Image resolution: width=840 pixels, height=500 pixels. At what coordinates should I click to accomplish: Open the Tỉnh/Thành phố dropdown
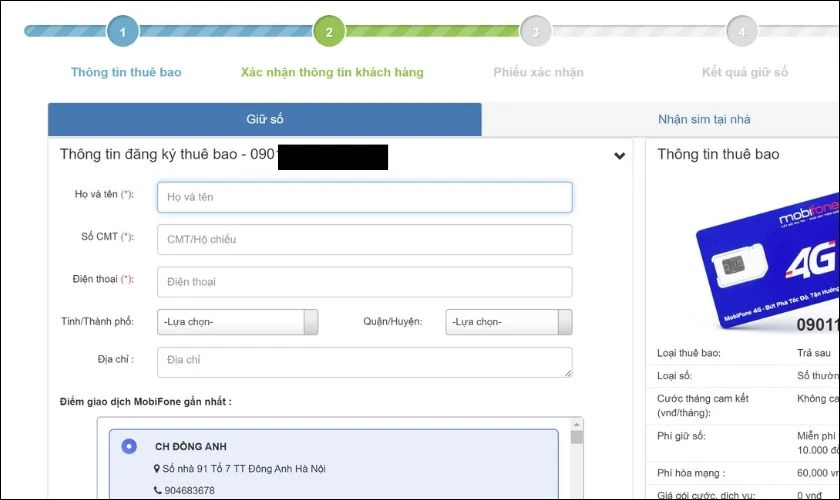(x=237, y=322)
